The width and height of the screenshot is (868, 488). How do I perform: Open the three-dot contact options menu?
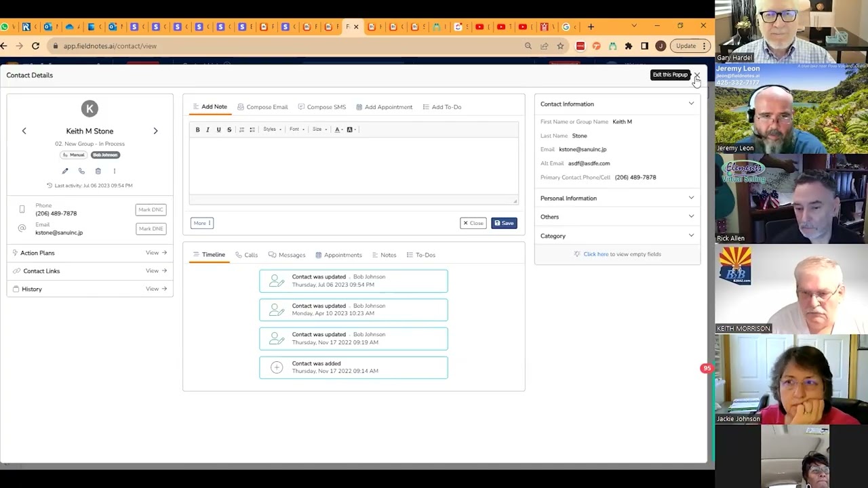[114, 171]
